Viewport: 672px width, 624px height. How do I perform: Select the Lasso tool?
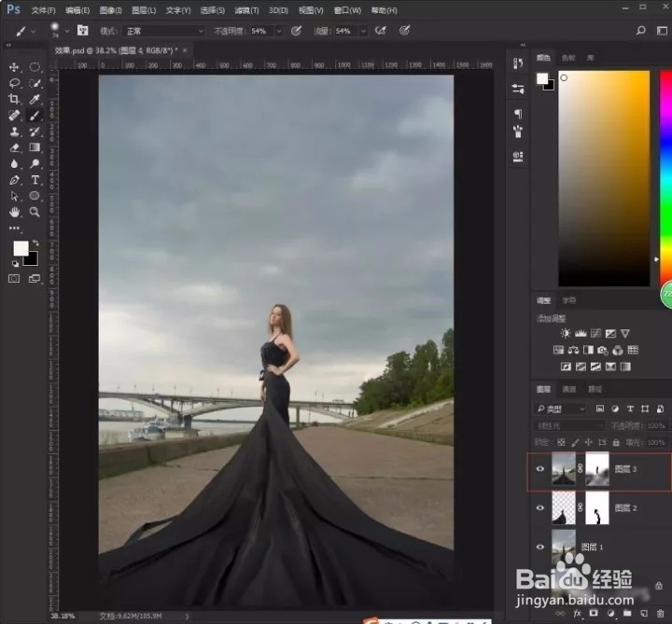point(14,83)
